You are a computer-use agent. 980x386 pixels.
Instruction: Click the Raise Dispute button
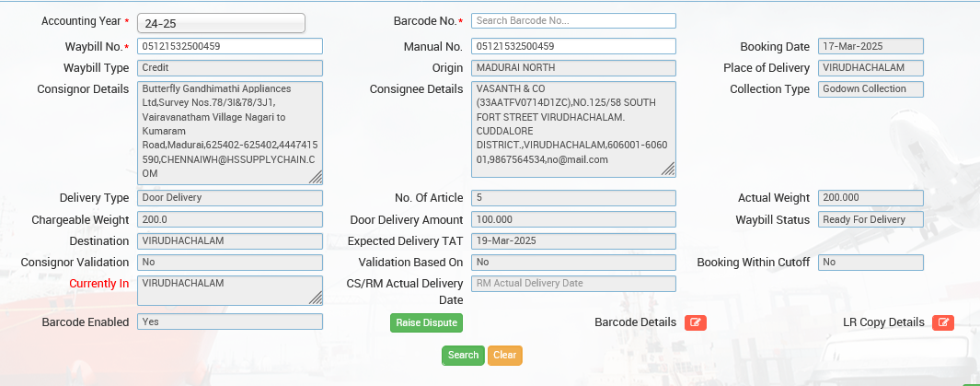click(x=425, y=322)
